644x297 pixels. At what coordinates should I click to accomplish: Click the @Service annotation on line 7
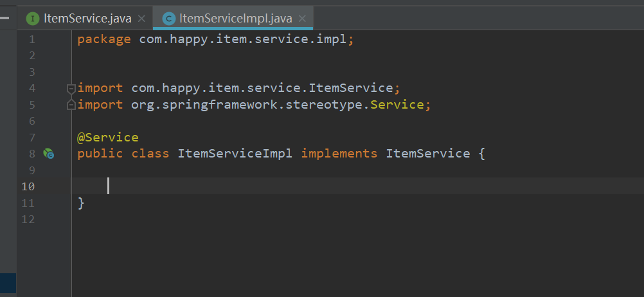click(x=107, y=137)
